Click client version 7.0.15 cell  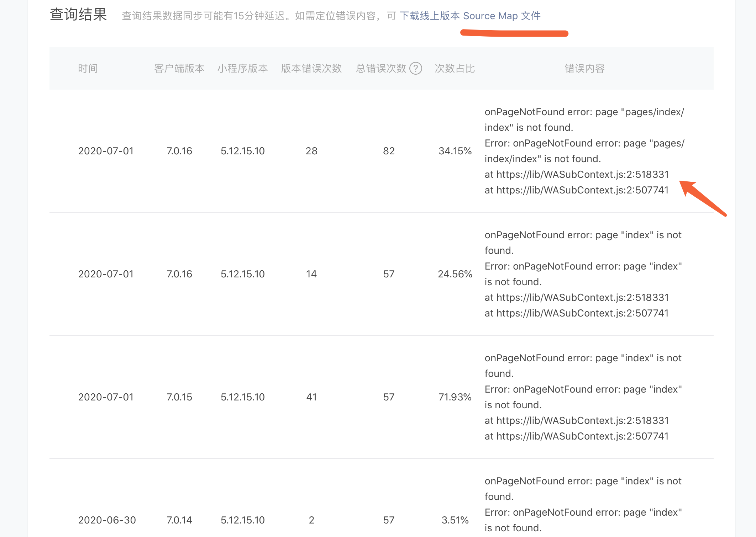179,397
